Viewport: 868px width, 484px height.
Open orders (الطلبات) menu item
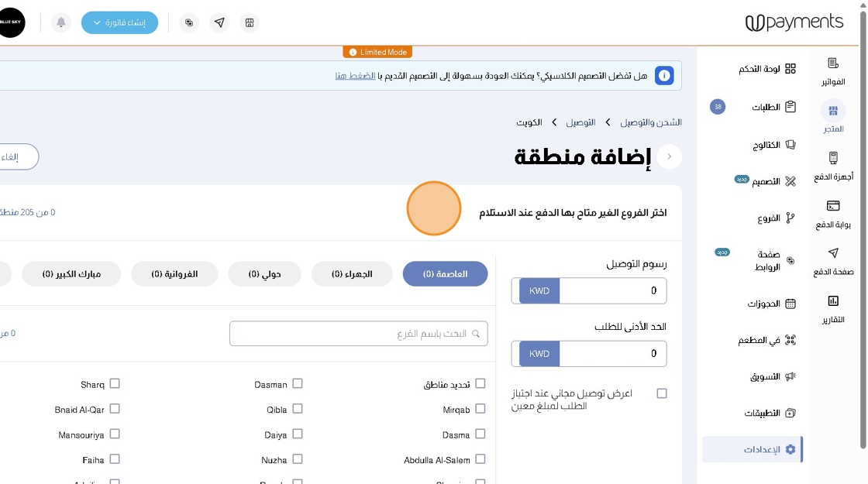point(774,107)
